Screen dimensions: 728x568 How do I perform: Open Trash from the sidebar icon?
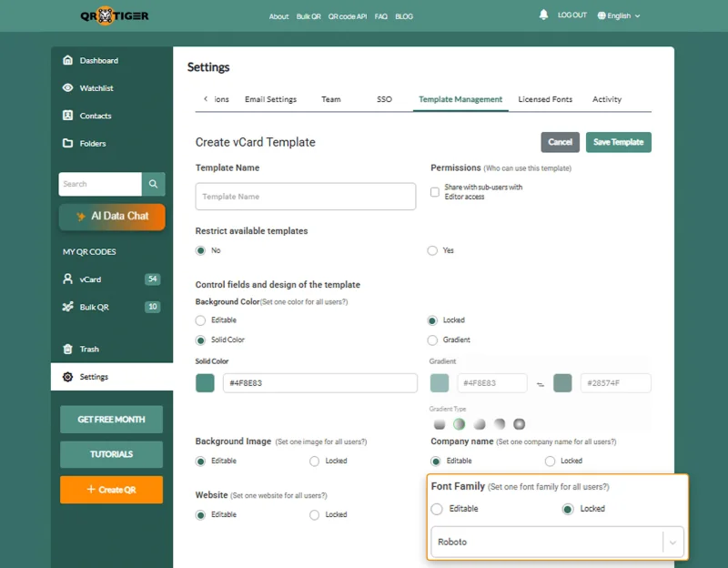(68, 350)
